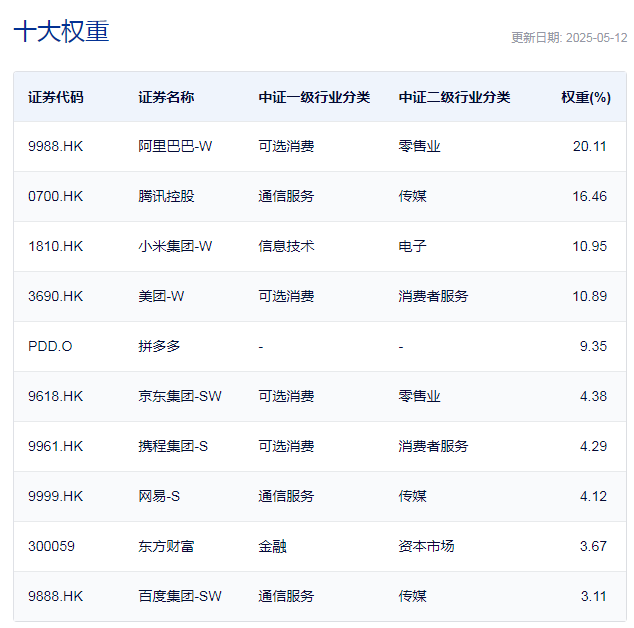
Task: Click the 东方财富 security name
Action: pos(166,546)
